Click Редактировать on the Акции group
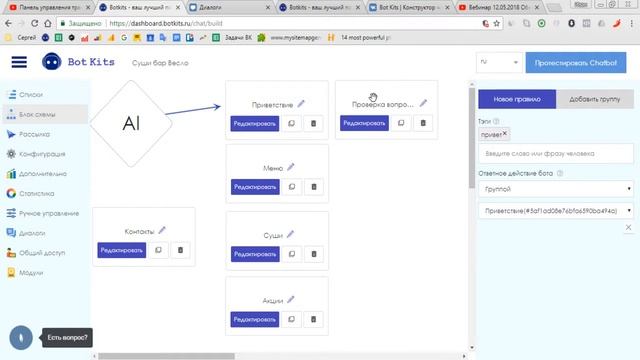The image size is (640, 360). 255,320
